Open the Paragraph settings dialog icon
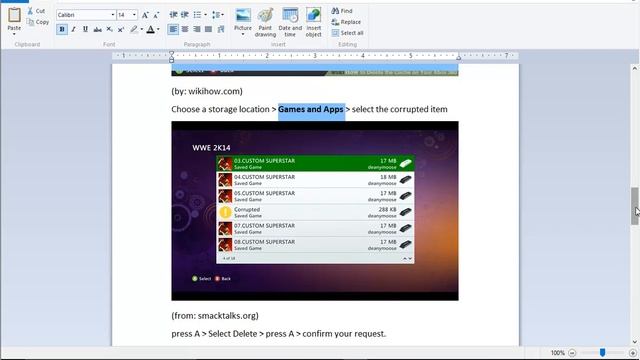 click(221, 29)
